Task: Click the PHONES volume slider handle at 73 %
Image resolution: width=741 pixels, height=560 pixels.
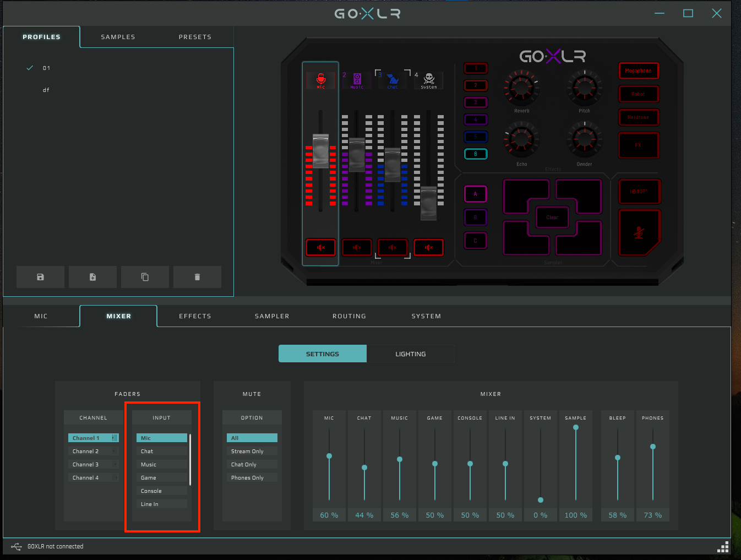Action: (653, 447)
